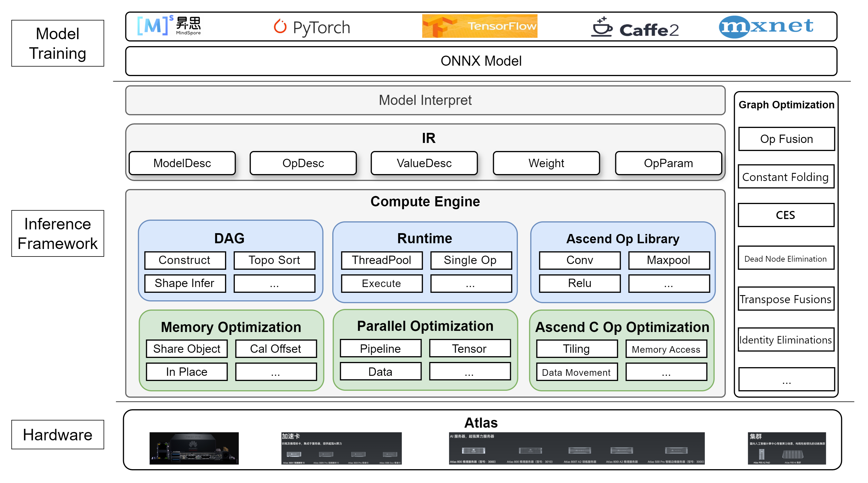
Task: Select the cluster products image
Action: click(x=786, y=448)
